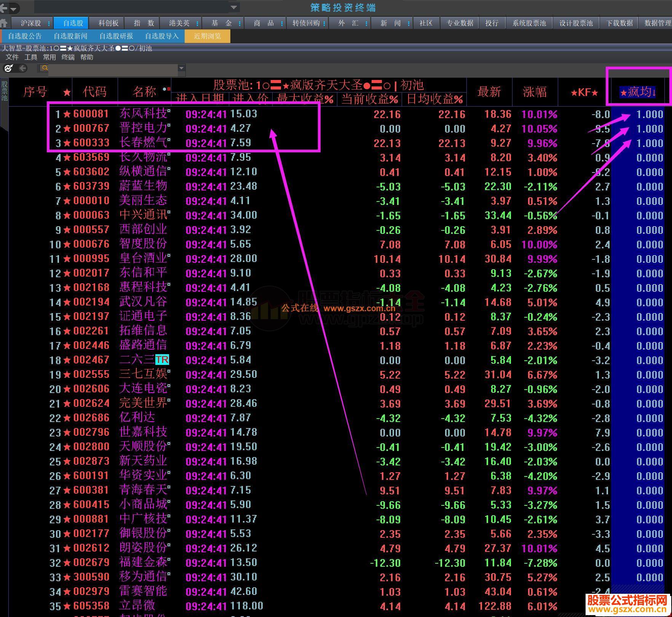
Task: Expand the 港美英 submenu dots
Action: 197,24
